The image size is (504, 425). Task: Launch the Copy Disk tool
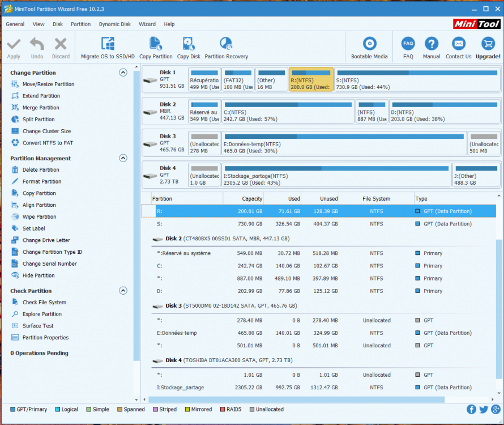[x=189, y=44]
